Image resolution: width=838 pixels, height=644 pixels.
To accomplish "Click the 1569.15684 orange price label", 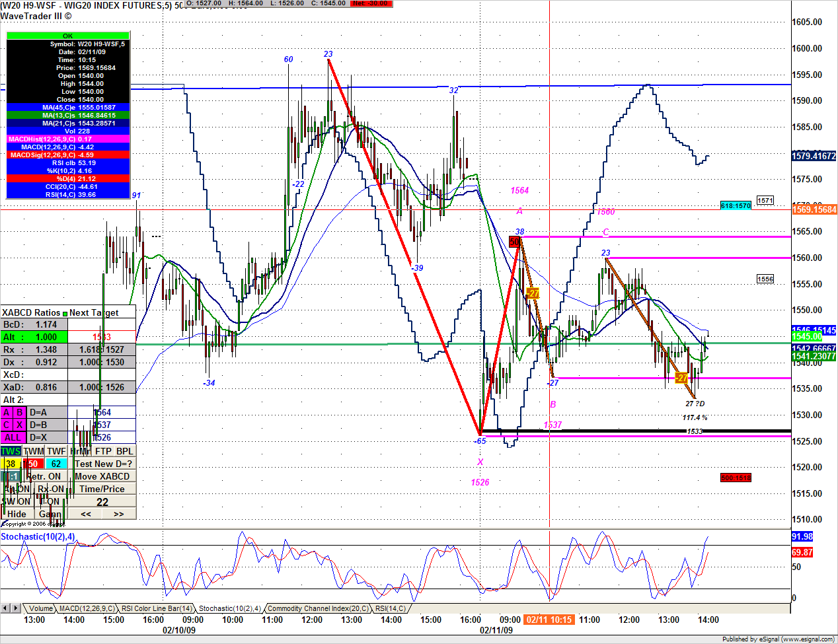I will click(x=814, y=209).
